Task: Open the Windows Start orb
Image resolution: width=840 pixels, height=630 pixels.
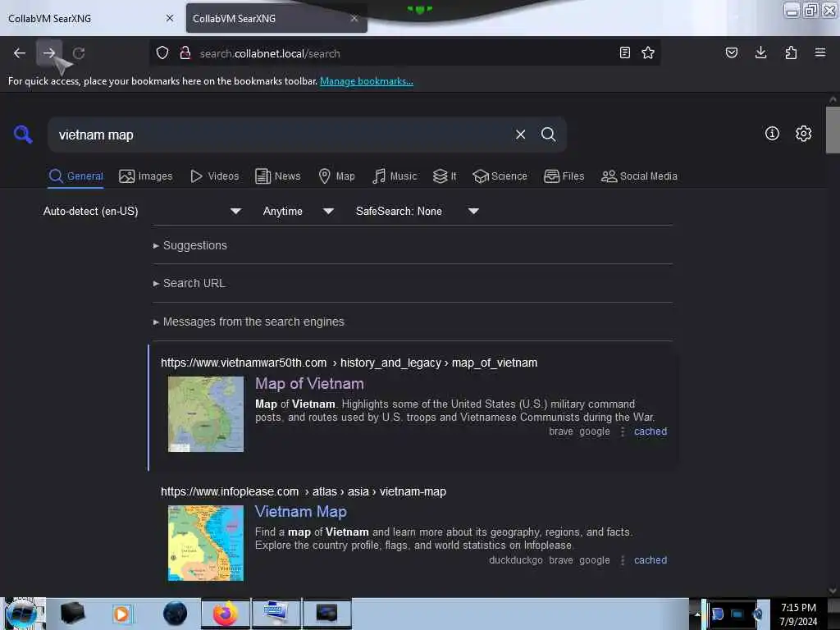Action: click(22, 614)
